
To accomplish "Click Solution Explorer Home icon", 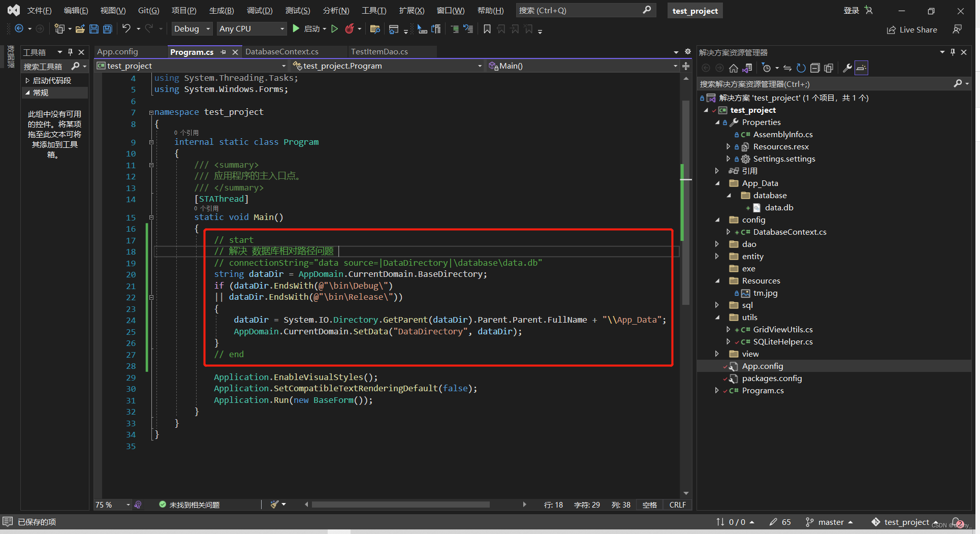I will click(733, 68).
